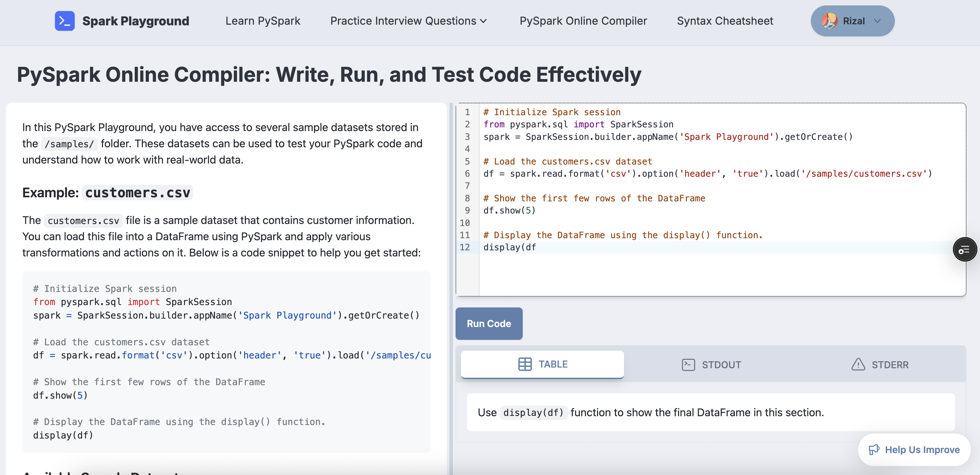This screenshot has height=475, width=980.
Task: Click line number 1 in editor gutter
Action: pyautogui.click(x=468, y=112)
